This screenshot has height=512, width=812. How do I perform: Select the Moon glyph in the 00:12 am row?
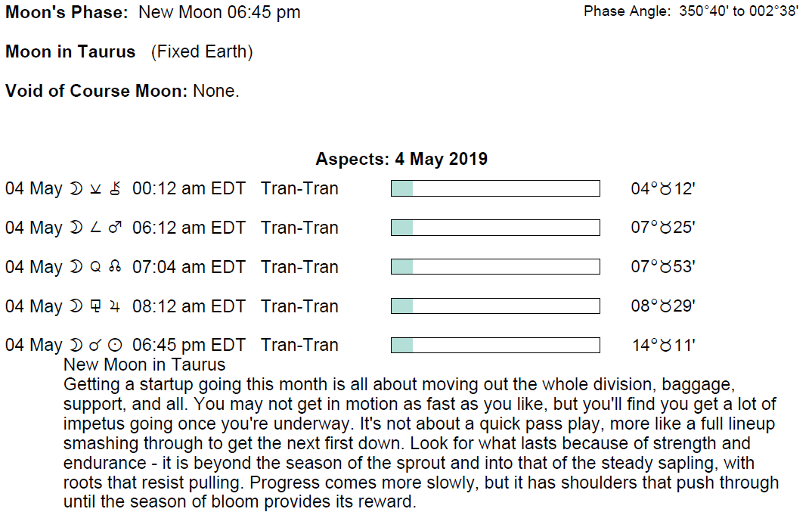pyautogui.click(x=76, y=189)
